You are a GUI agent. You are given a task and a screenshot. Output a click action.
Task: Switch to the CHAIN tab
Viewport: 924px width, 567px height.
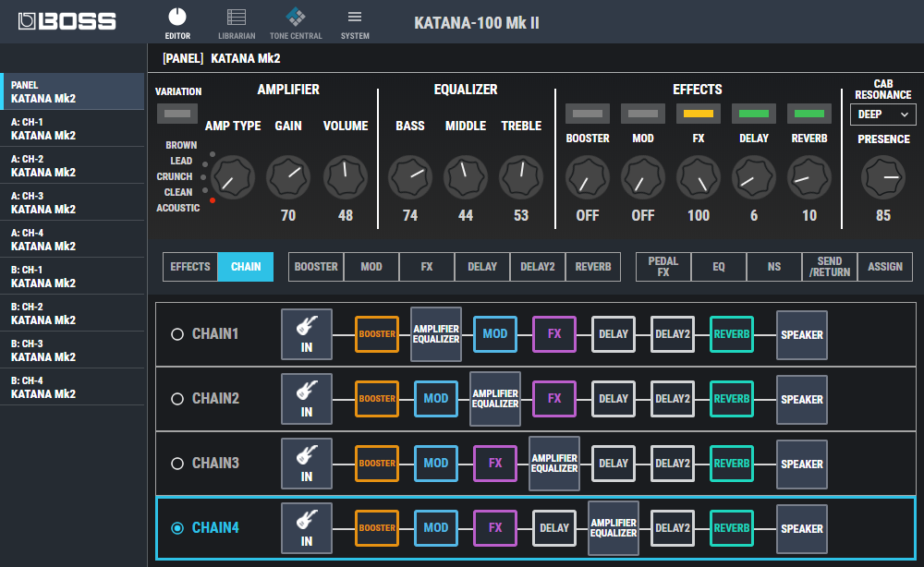point(246,267)
